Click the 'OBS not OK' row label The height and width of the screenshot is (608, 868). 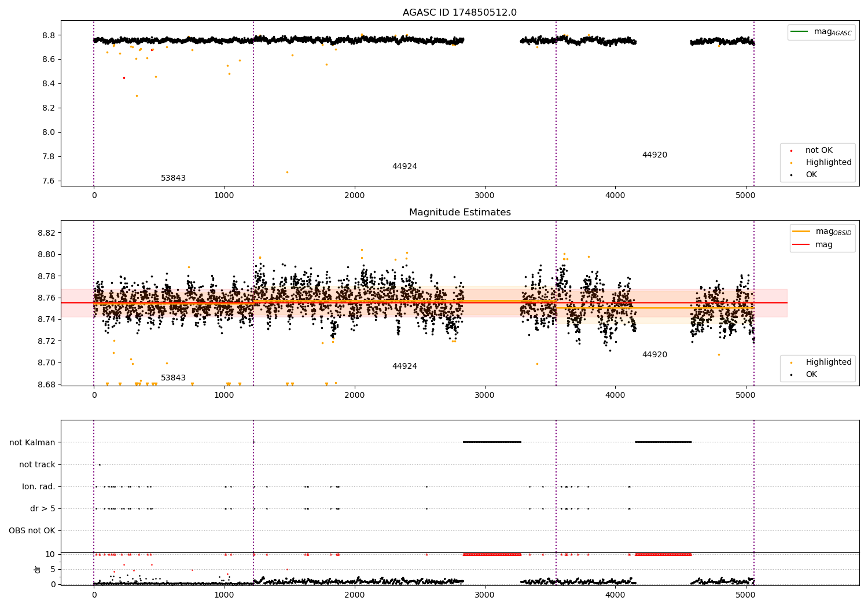(x=32, y=531)
